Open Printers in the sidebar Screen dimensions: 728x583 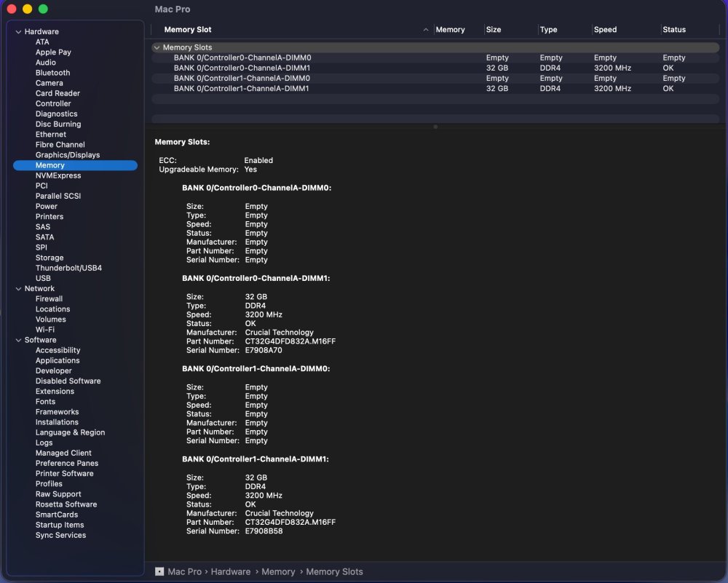point(50,217)
